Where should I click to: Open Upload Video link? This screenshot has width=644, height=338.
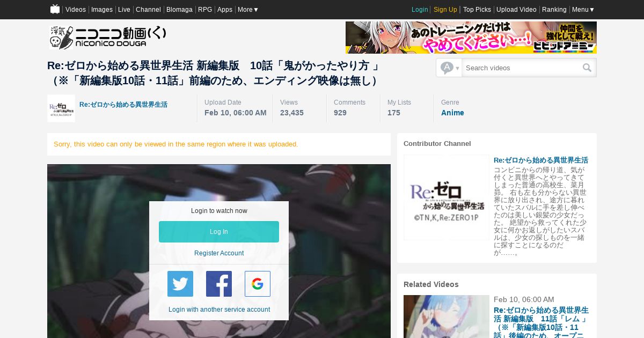click(x=516, y=10)
